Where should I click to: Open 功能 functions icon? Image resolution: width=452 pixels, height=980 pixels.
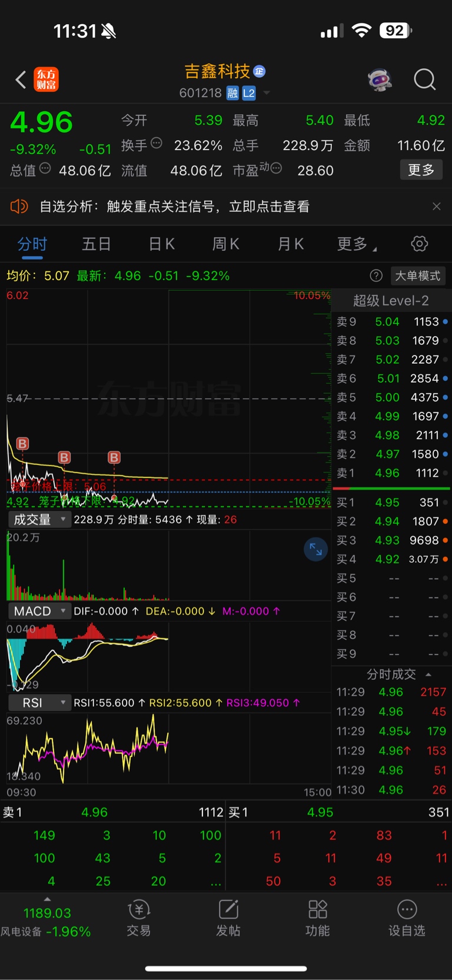pos(318,918)
